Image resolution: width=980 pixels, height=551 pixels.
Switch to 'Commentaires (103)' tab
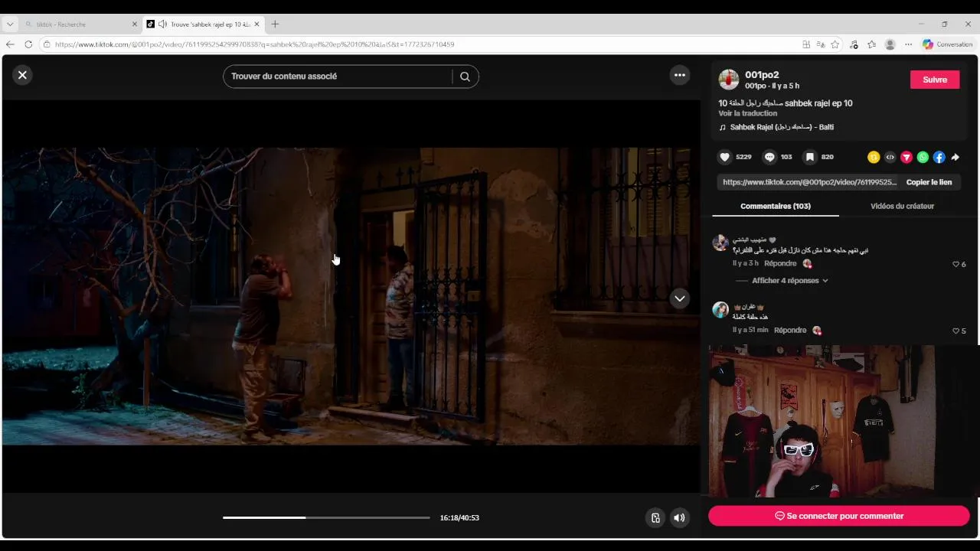point(776,206)
